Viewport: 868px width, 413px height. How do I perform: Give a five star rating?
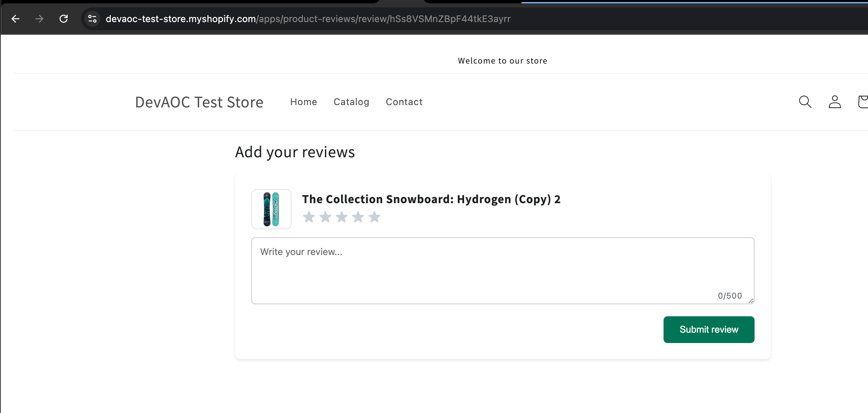tap(374, 217)
